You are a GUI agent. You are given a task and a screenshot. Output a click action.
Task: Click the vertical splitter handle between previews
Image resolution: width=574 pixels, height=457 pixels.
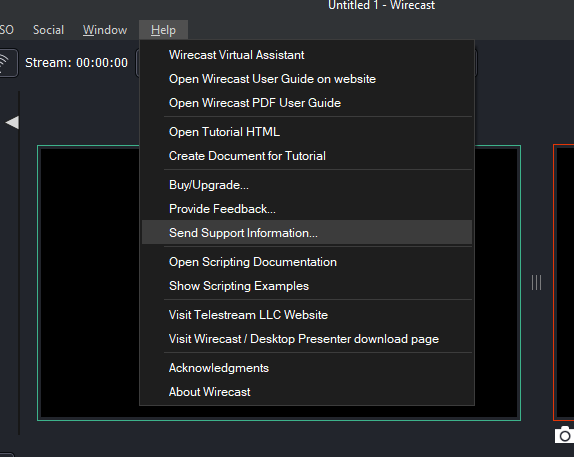tap(536, 283)
